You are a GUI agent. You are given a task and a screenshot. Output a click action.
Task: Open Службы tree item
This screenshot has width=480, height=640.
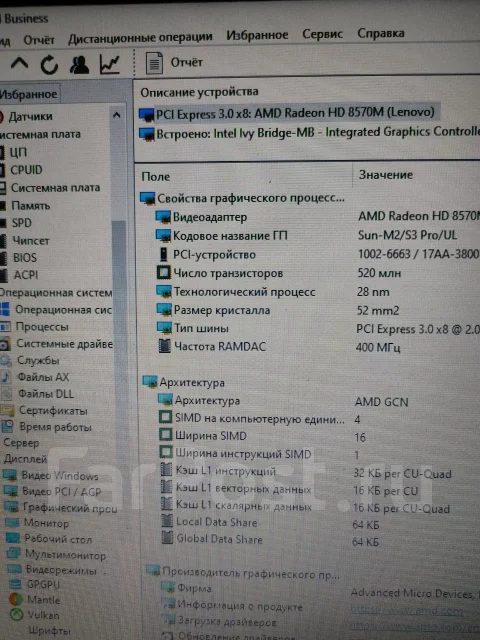38,361
